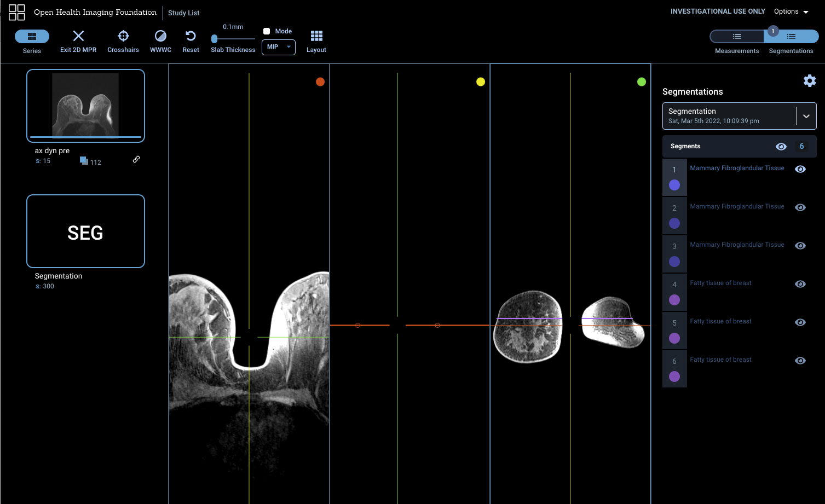The width and height of the screenshot is (825, 504).
Task: Hide segment 1 Mammary Fibroglandular Tissue
Action: click(800, 169)
